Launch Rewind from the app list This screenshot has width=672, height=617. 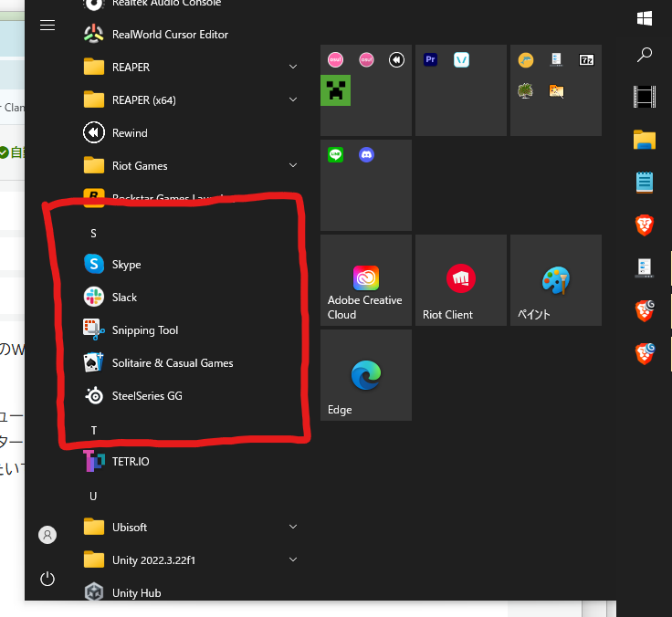tap(115, 133)
